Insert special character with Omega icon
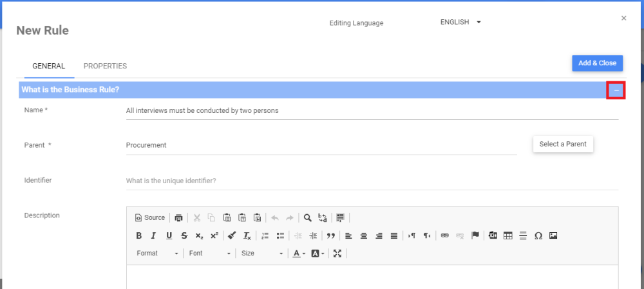The width and height of the screenshot is (644, 289). point(538,236)
